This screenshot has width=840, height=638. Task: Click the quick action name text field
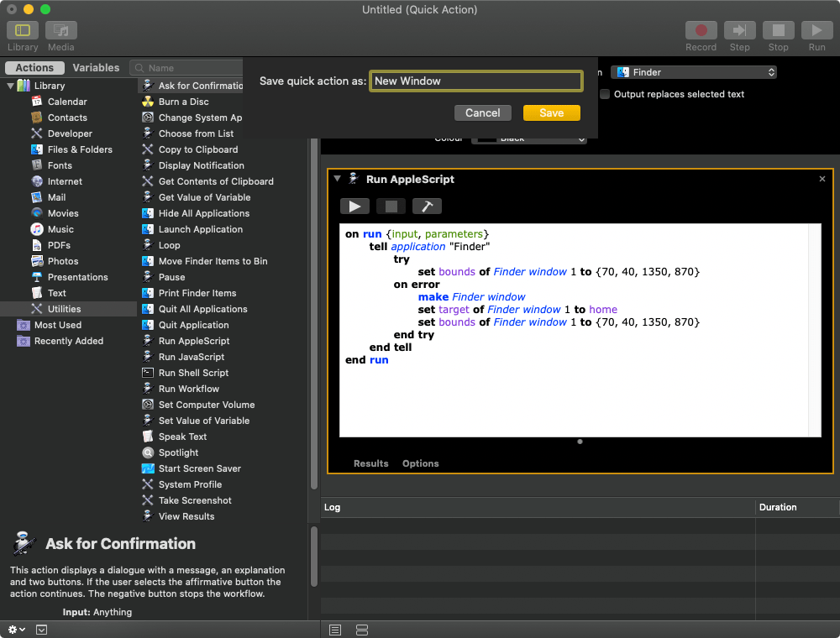pos(475,81)
